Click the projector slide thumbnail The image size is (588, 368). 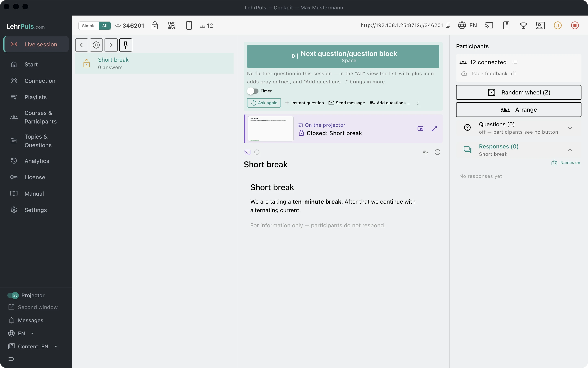click(x=271, y=129)
